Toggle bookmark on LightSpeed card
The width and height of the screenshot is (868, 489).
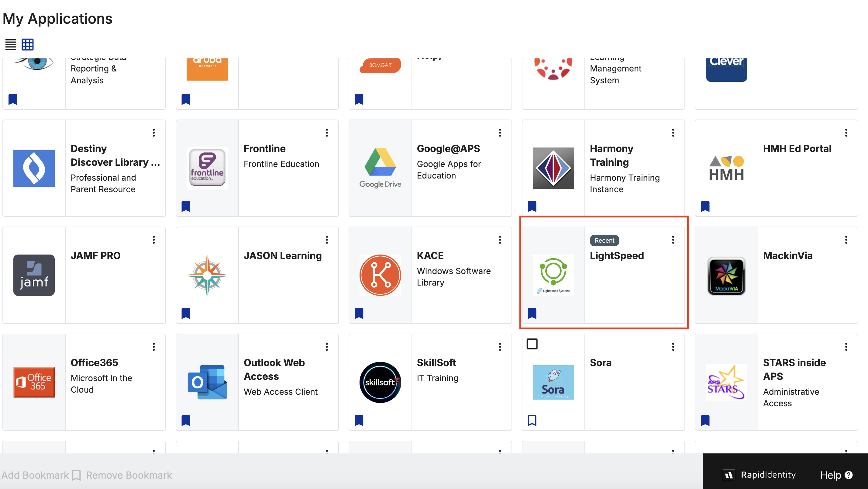pyautogui.click(x=532, y=313)
